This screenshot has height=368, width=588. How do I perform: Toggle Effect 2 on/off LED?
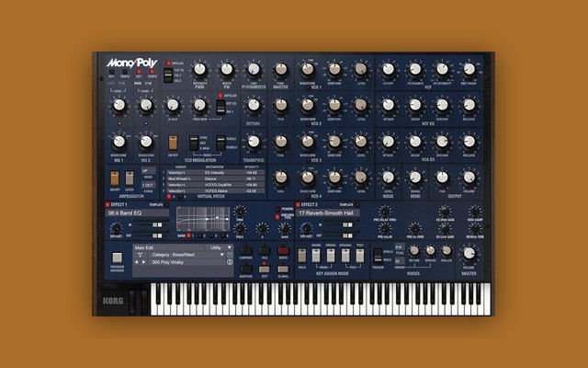pos(298,204)
